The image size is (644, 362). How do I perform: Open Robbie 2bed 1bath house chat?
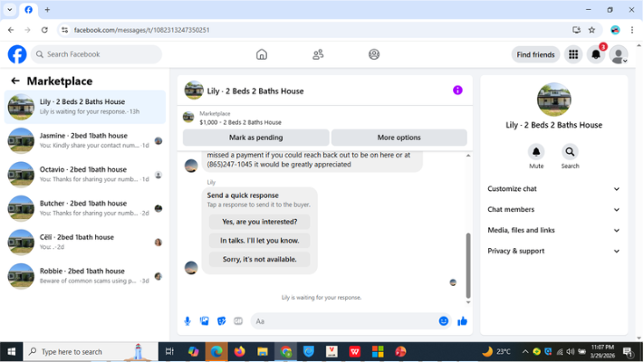click(x=85, y=276)
